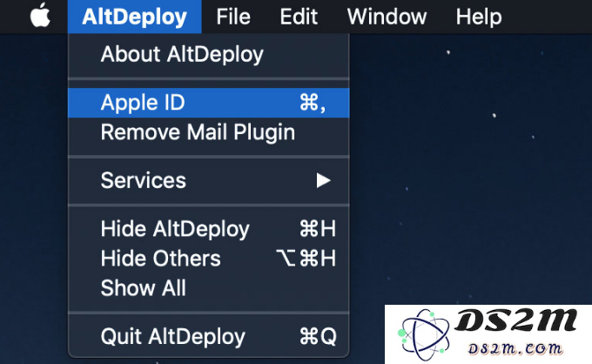The image size is (592, 364).
Task: Open the Apple menu icon
Action: click(40, 17)
